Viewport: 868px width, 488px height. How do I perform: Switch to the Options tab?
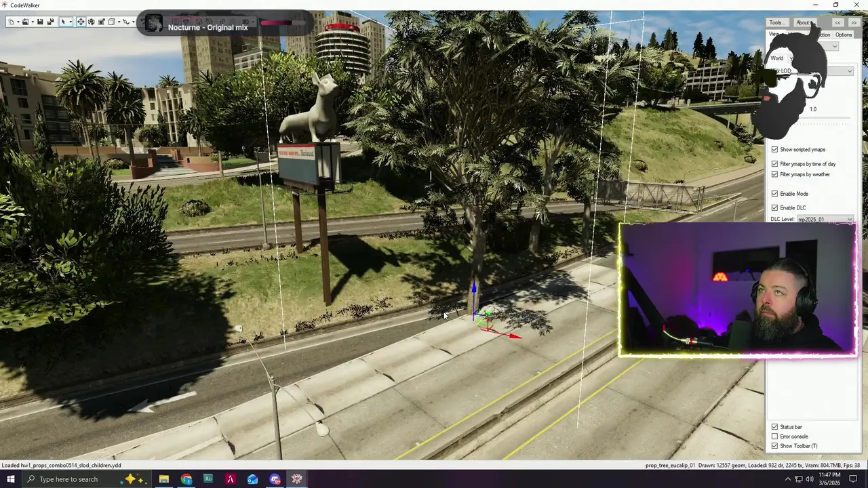(844, 35)
